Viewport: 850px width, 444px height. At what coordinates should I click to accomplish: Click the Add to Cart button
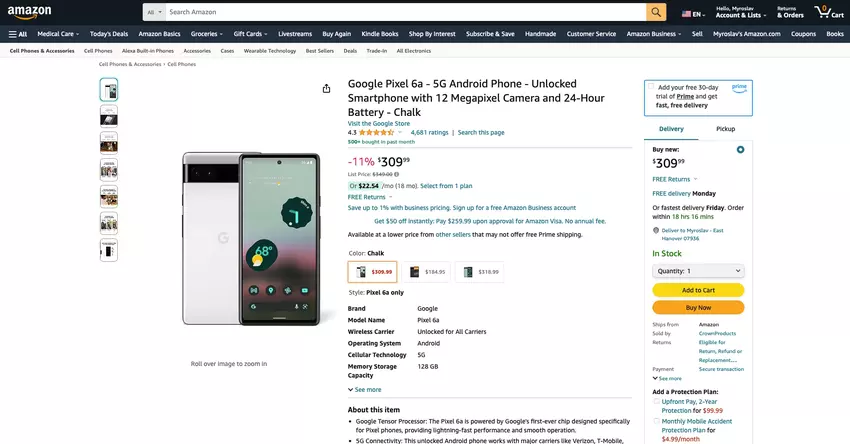[x=698, y=290]
